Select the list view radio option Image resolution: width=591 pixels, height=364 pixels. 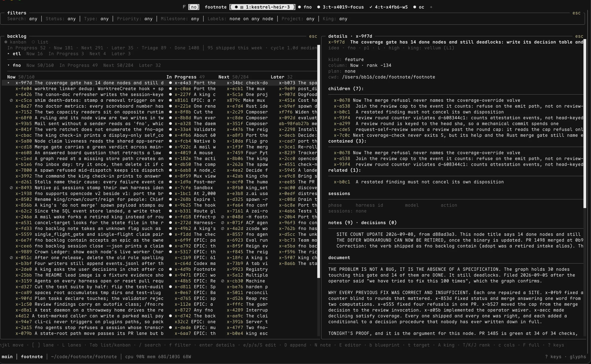point(40,42)
